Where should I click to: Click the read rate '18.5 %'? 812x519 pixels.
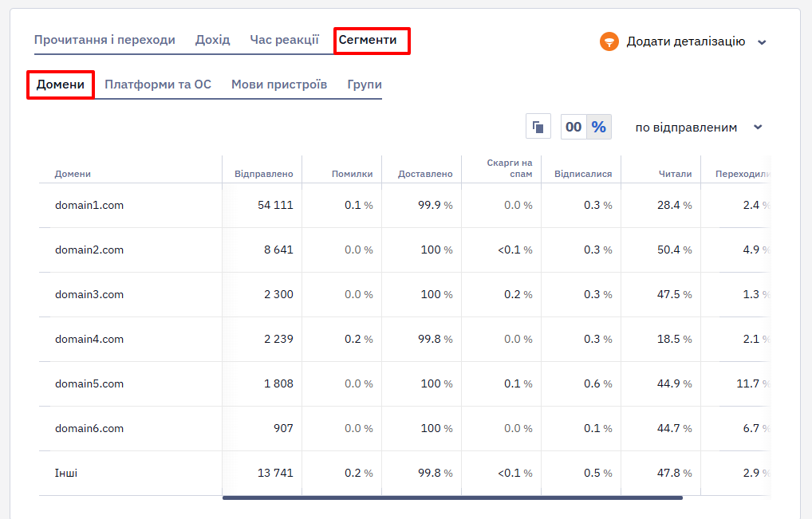tap(674, 340)
